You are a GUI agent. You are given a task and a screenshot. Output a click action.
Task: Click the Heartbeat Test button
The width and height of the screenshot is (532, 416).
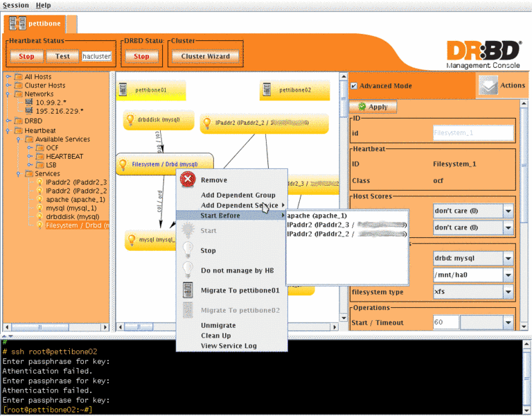click(62, 56)
